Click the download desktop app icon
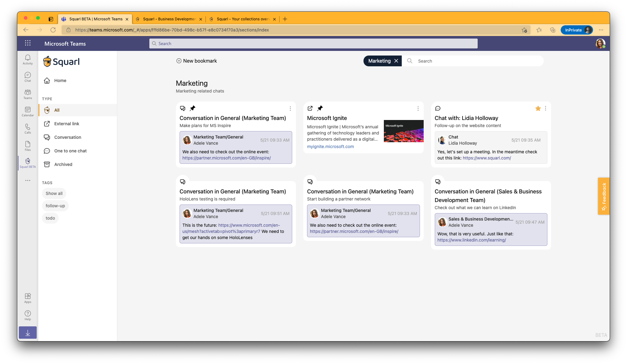The image size is (627, 364). click(x=28, y=333)
